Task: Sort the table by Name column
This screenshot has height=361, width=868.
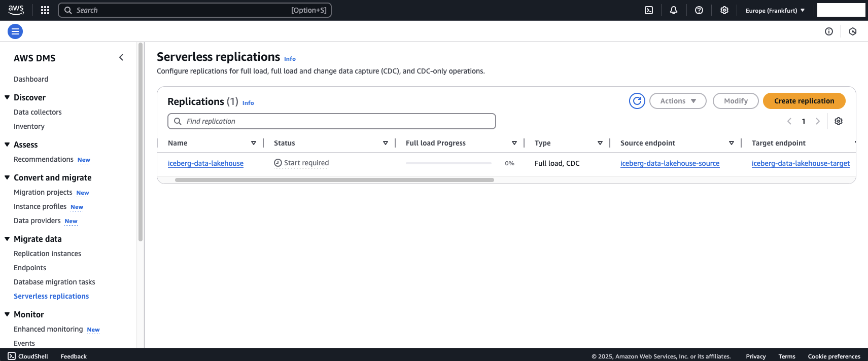Action: (x=253, y=143)
